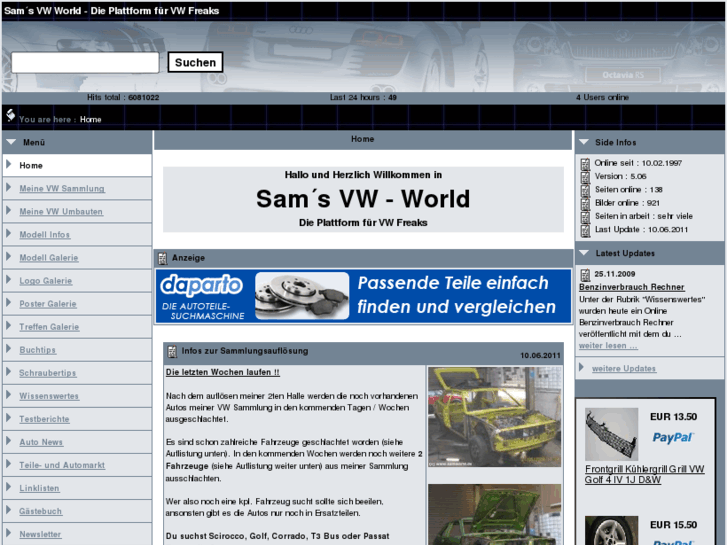
Task: Open the Schraubertips page
Action: 47,373
